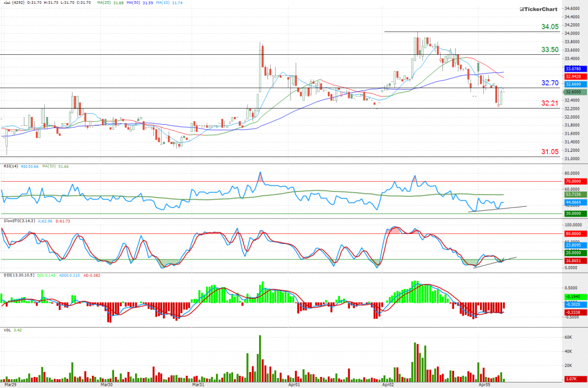Click the RSI 70.0000 overbought tag

coord(572,181)
